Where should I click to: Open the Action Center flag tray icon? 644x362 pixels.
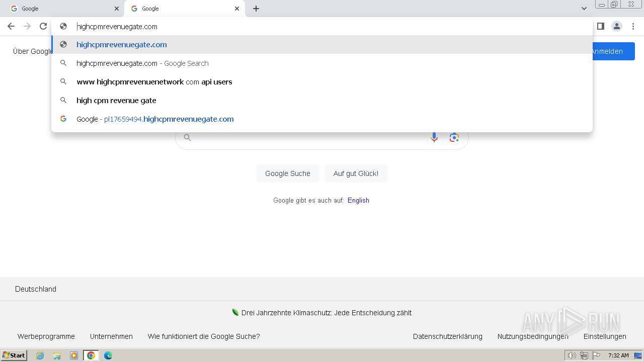point(596,355)
